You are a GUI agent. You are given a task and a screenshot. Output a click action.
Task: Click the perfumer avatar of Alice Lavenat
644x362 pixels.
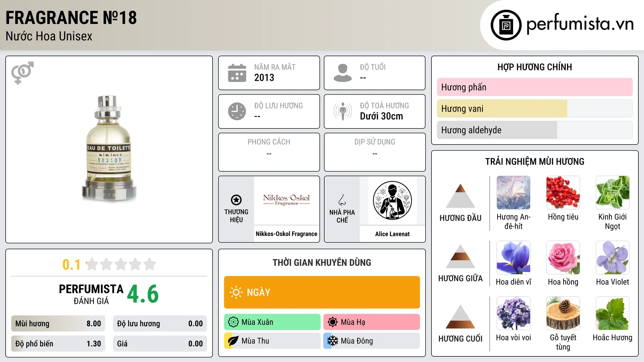[392, 200]
